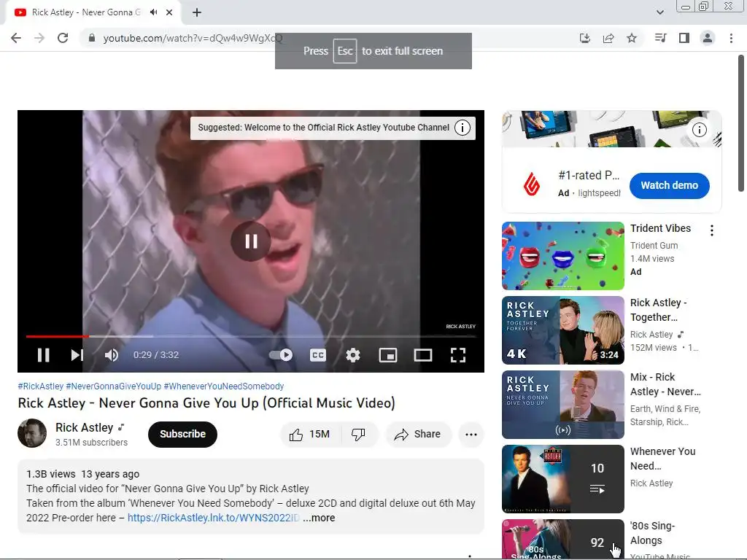Click Mix - Rick Astley title text

(x=665, y=384)
